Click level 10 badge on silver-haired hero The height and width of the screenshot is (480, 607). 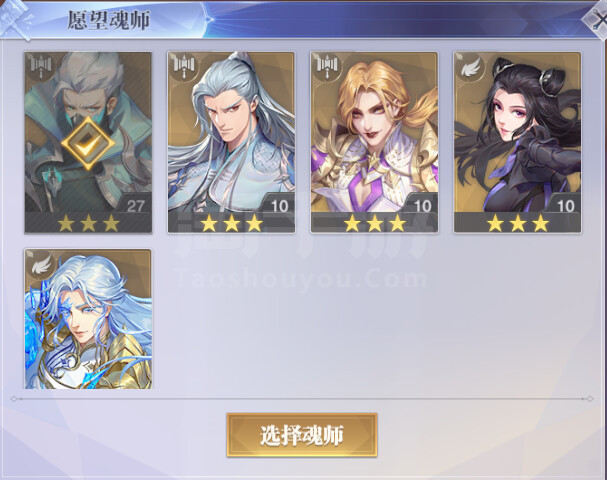point(279,205)
